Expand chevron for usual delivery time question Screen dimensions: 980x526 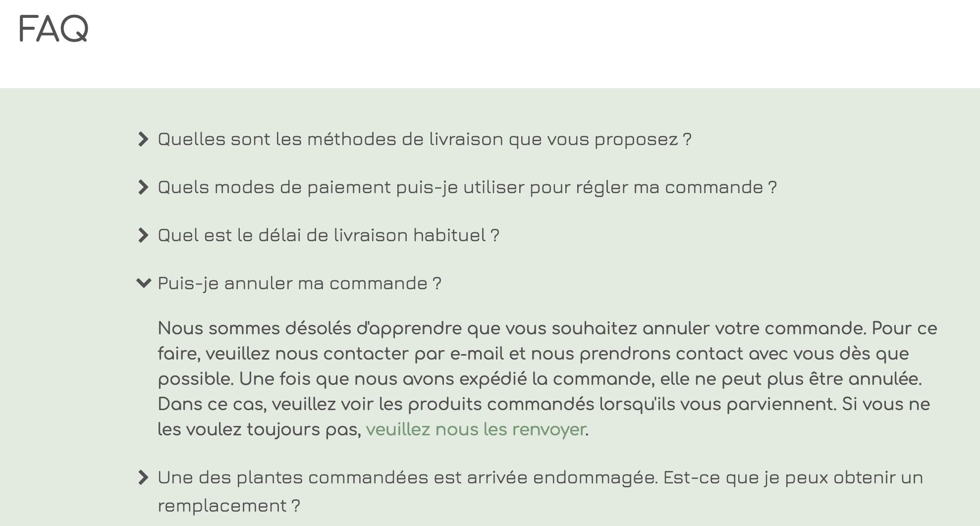pos(143,236)
